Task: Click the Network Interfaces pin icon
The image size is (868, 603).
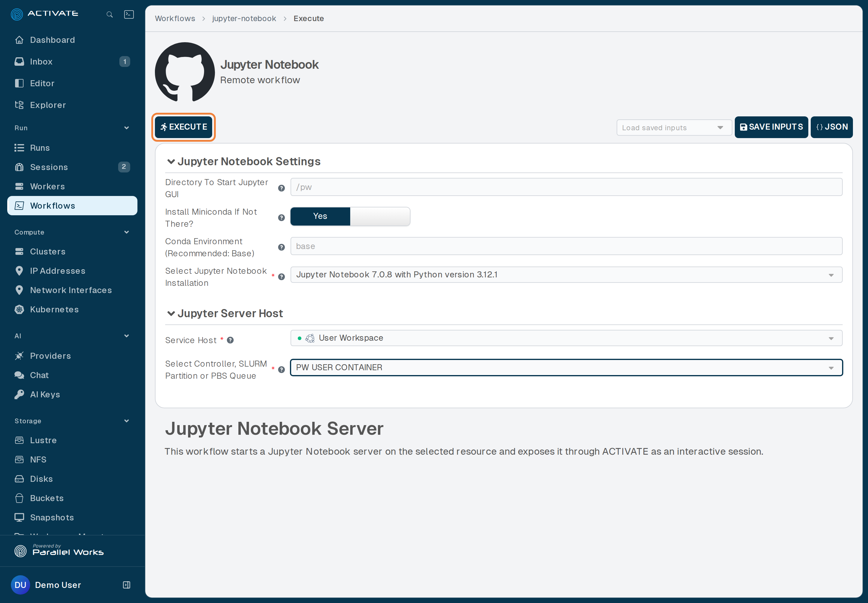Action: coord(19,290)
